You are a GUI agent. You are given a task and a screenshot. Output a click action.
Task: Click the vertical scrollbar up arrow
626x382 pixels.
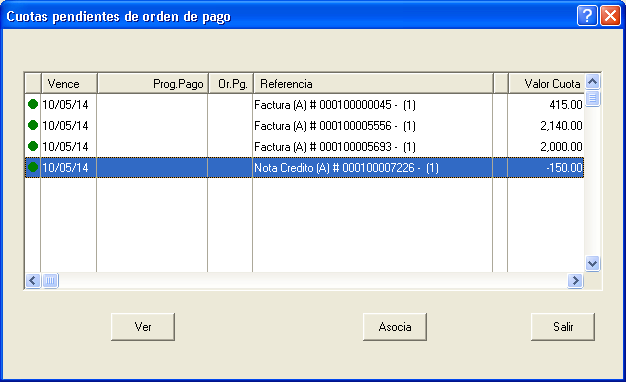[x=592, y=82]
